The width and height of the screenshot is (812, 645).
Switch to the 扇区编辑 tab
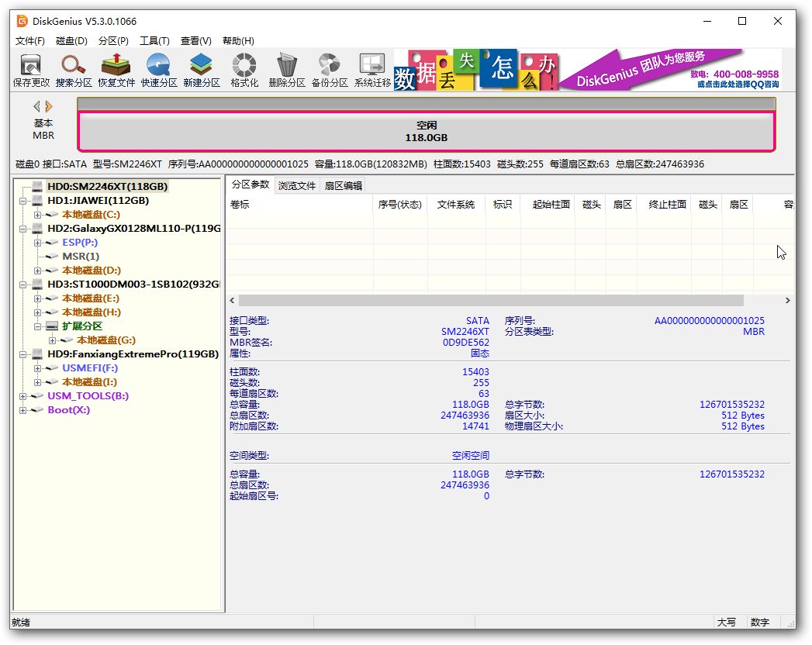point(342,185)
